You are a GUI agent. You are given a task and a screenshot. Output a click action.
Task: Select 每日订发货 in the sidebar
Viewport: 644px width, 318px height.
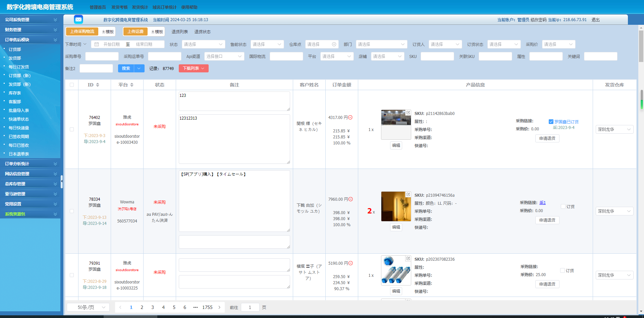[19, 67]
